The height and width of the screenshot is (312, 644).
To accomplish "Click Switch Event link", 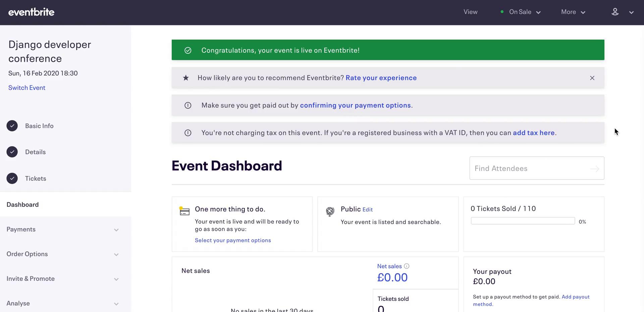I will tap(27, 88).
